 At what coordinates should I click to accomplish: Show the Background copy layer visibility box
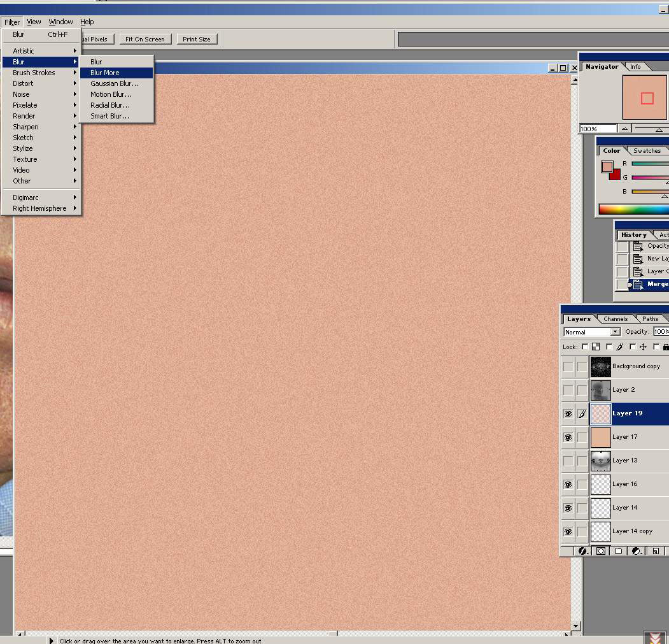[568, 367]
